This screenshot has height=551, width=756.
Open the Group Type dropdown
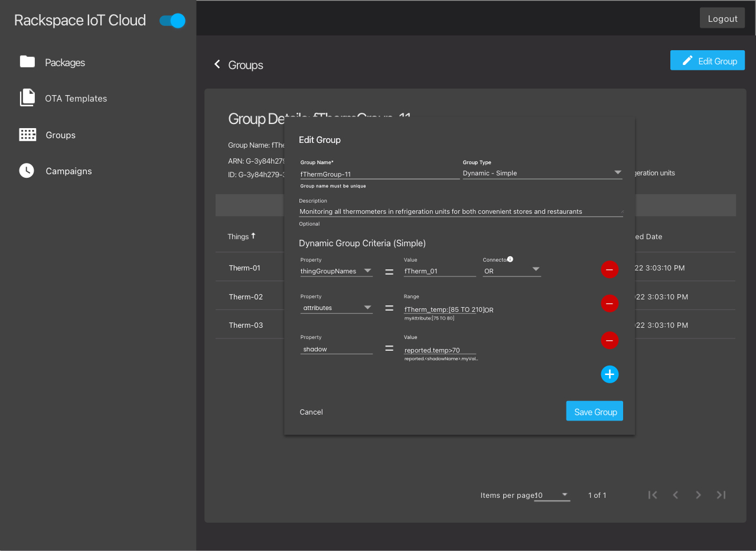pyautogui.click(x=542, y=173)
